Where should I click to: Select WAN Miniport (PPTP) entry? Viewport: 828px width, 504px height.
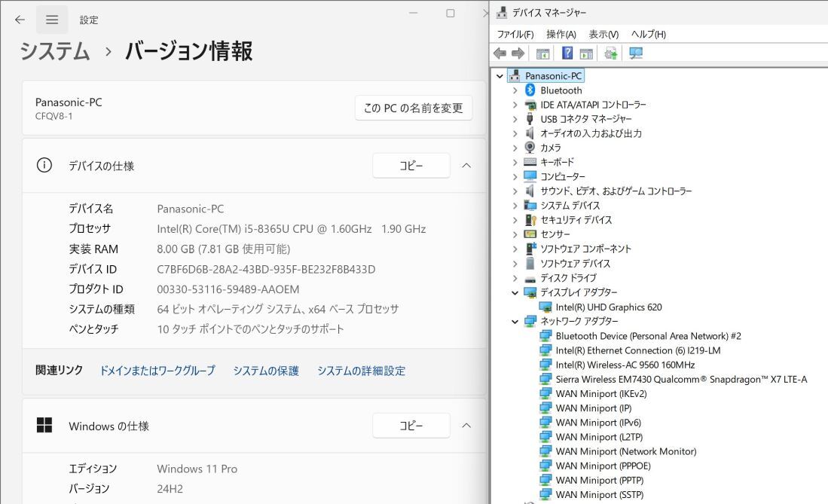click(x=600, y=480)
